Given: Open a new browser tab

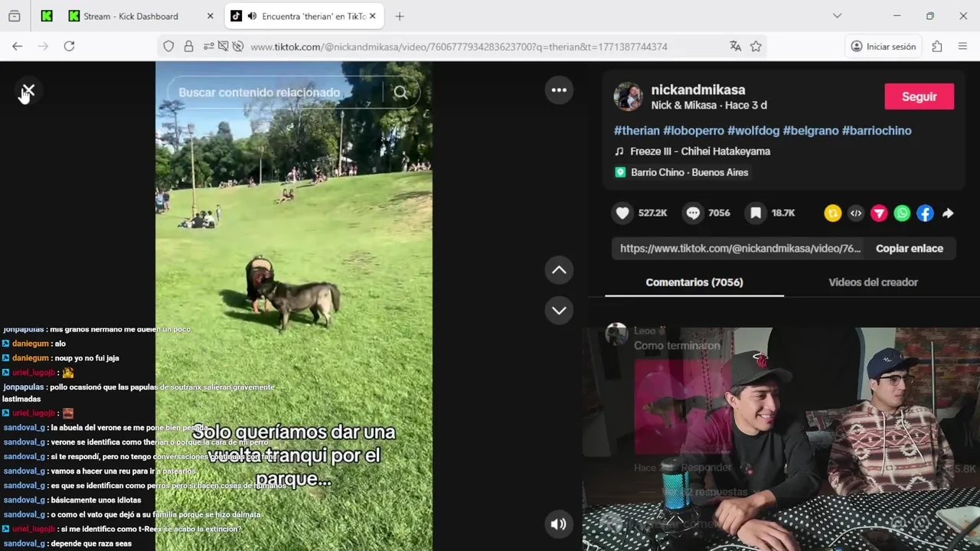Looking at the screenshot, I should (400, 16).
